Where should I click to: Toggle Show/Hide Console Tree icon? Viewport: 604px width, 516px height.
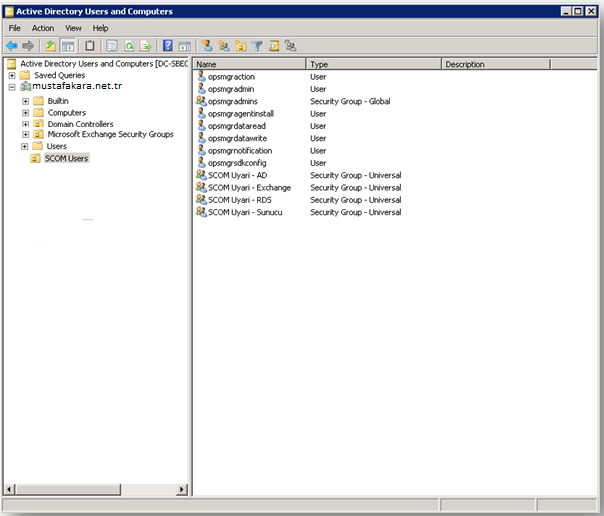(68, 46)
